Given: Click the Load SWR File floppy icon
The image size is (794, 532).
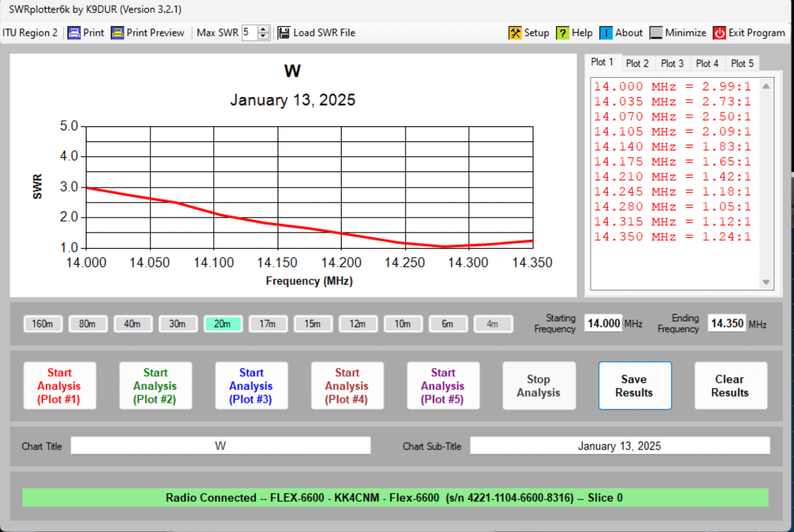Looking at the screenshot, I should tap(284, 33).
